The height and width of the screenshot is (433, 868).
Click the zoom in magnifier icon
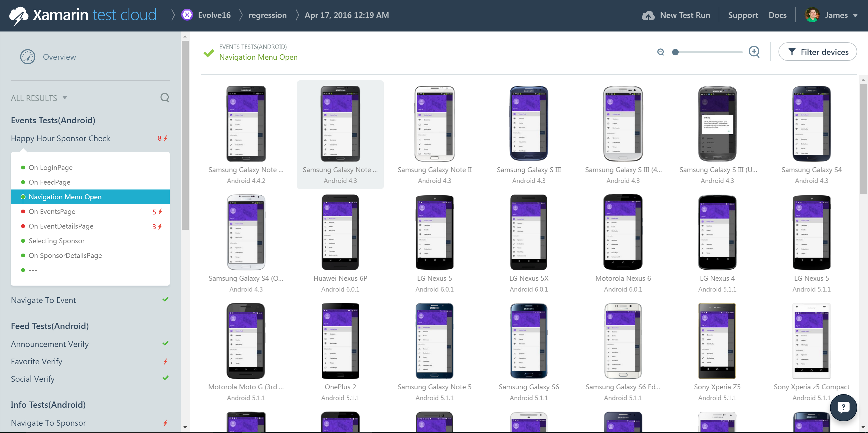tap(754, 52)
